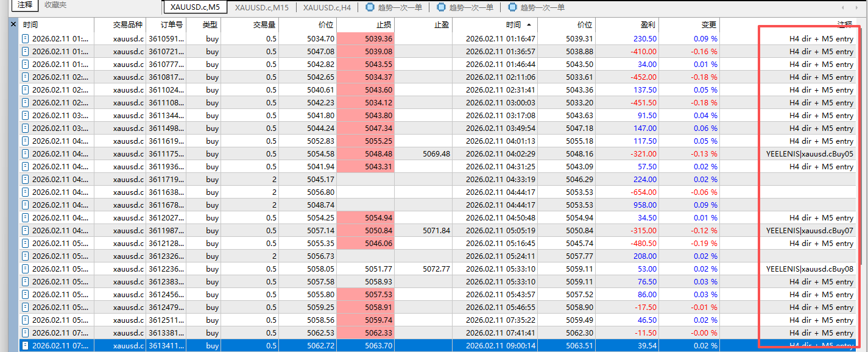Click the comment YEELENIS|xauusd.cBuy08
Viewport: 868px width, 352px height.
click(x=810, y=269)
